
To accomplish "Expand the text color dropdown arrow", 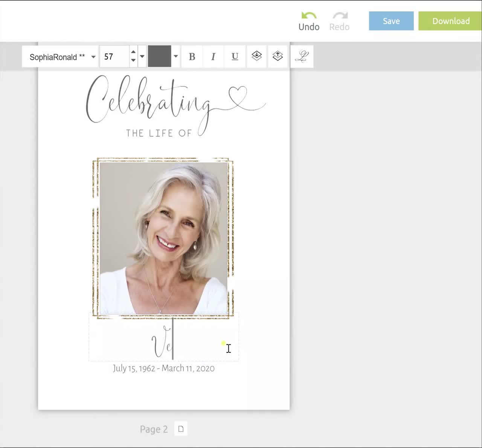I will pyautogui.click(x=175, y=56).
